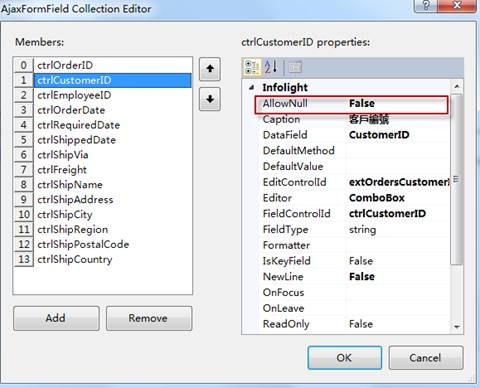Select the Caption property

281,119
